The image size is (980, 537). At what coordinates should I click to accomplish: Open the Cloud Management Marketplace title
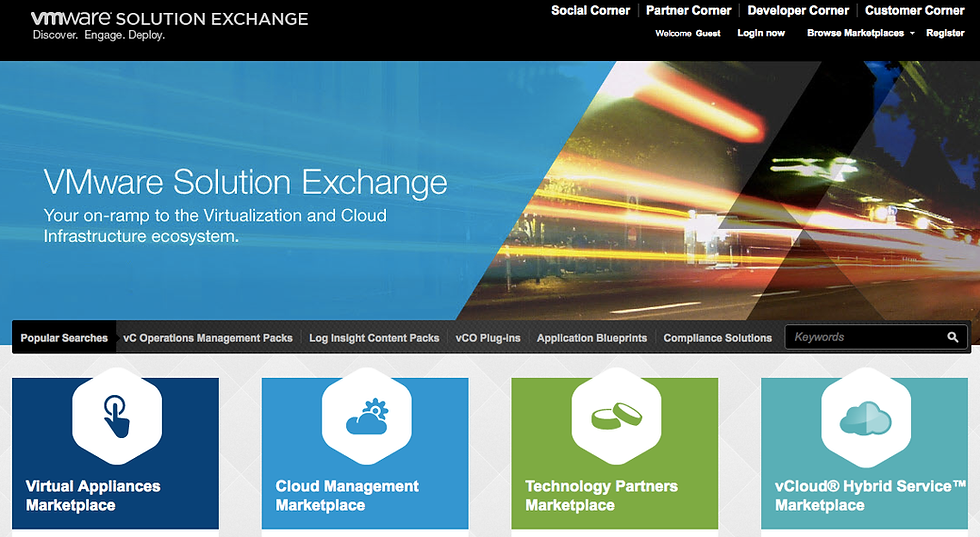click(347, 495)
